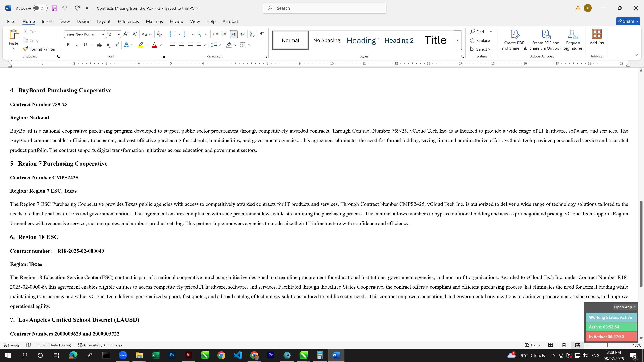The height and width of the screenshot is (362, 644).
Task: Toggle Italic formatting
Action: point(77,45)
